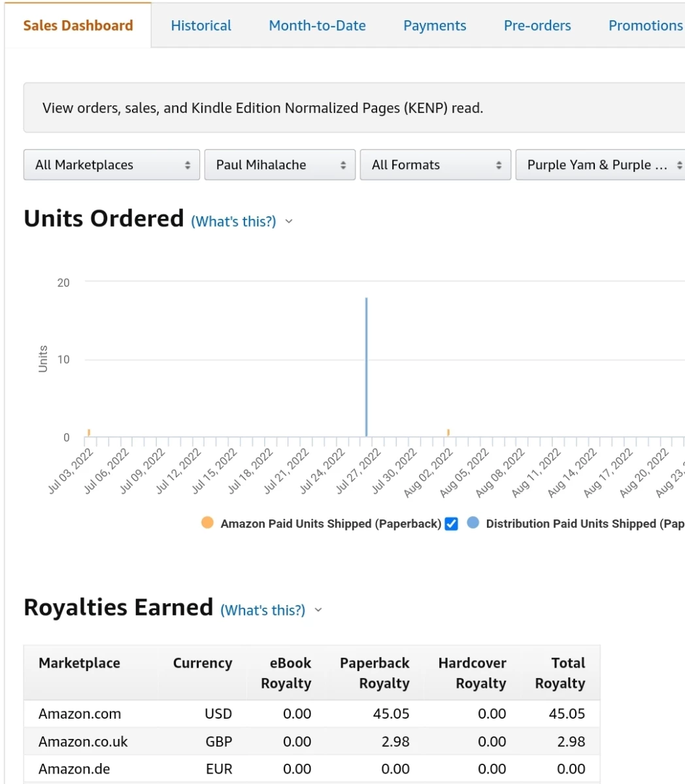685x784 pixels.
Task: Click What's this link near Units Ordered
Action: pos(233,221)
